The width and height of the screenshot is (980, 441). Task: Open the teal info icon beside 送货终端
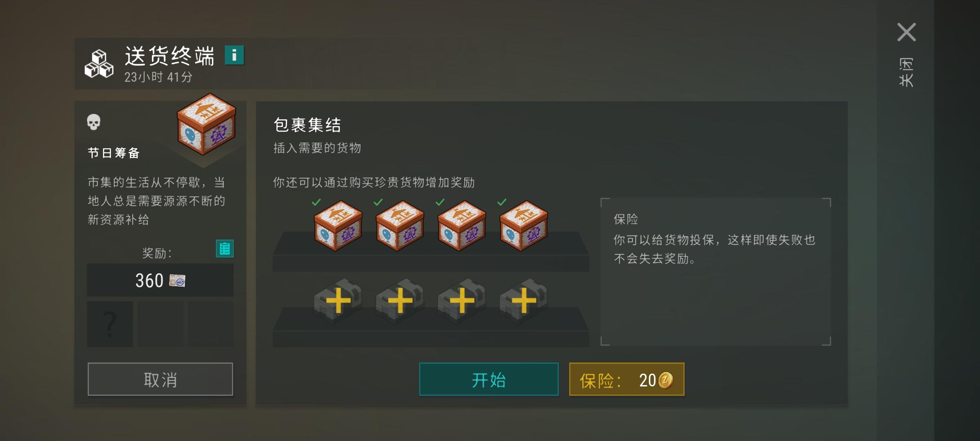pos(234,55)
